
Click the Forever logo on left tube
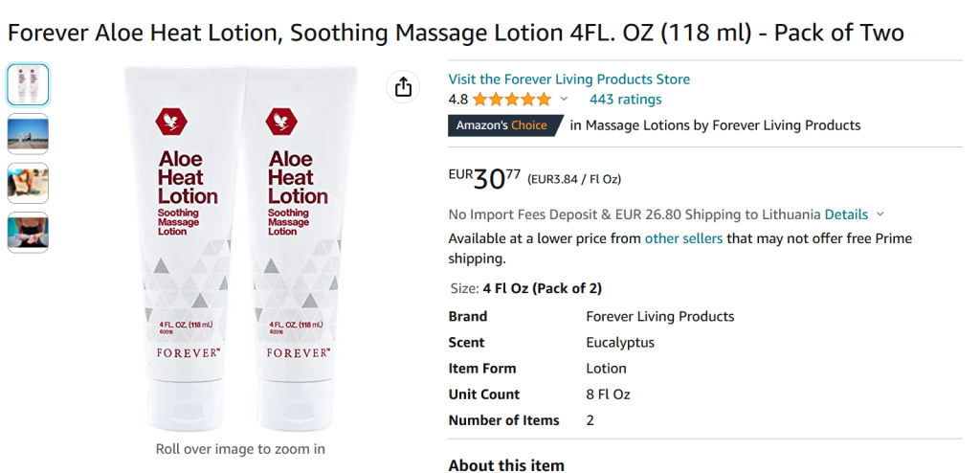[172, 121]
